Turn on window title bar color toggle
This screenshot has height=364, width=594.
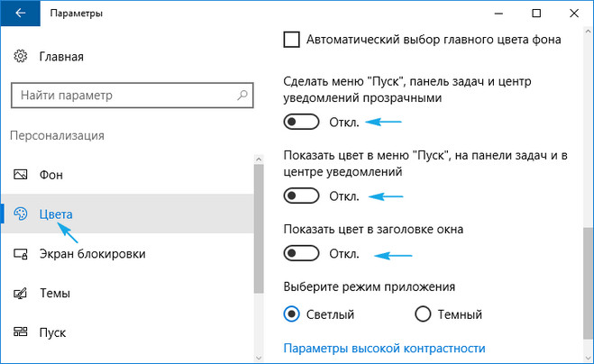click(x=302, y=253)
